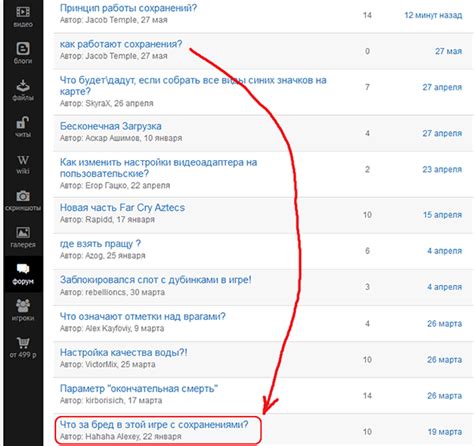The height and width of the screenshot is (446, 474).
Task: Open highlighted topic 'Что за бред в этой игре с сохранениями?'
Action: pyautogui.click(x=154, y=424)
